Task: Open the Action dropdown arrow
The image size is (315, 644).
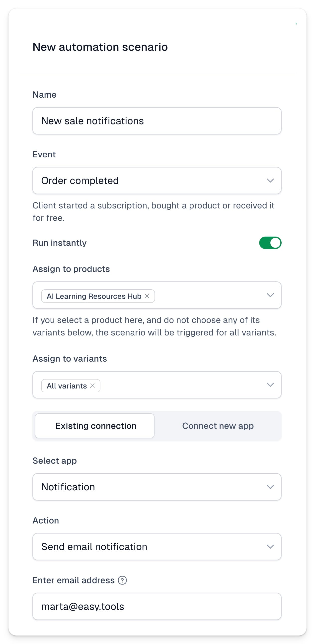Action: point(270,546)
